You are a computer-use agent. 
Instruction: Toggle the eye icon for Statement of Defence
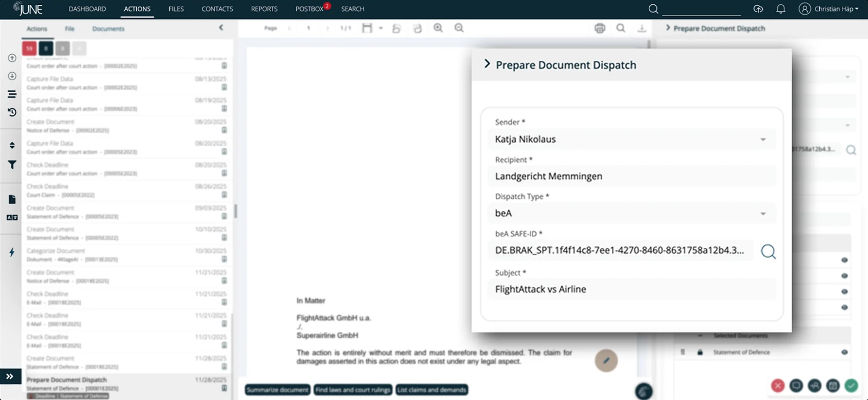844,352
